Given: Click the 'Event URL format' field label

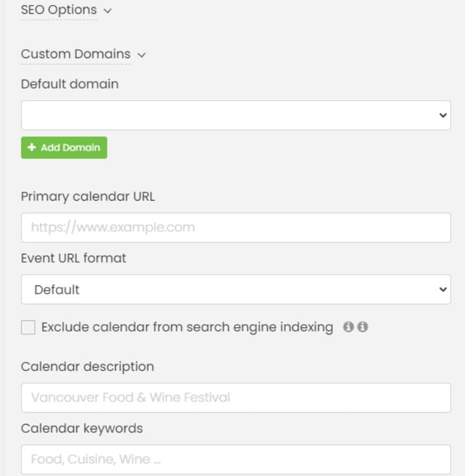Looking at the screenshot, I should (73, 258).
